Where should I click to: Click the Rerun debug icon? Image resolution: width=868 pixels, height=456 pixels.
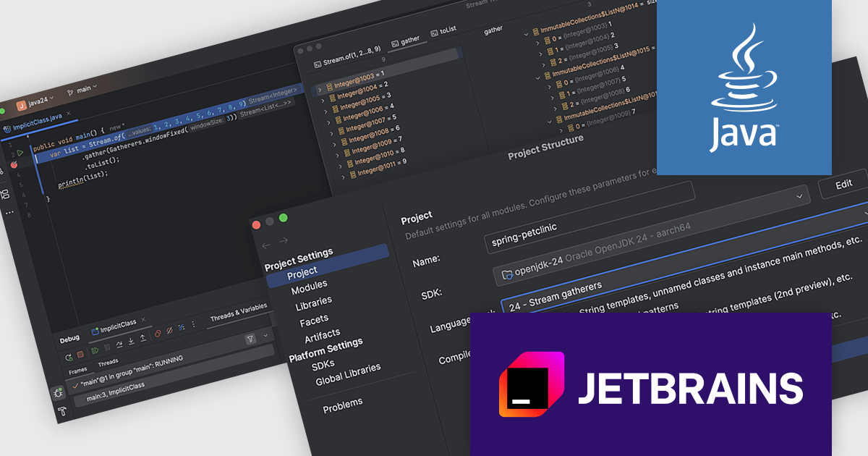[69, 358]
